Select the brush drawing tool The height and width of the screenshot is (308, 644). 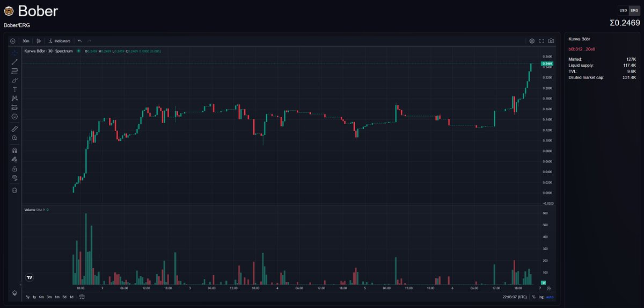click(x=14, y=80)
